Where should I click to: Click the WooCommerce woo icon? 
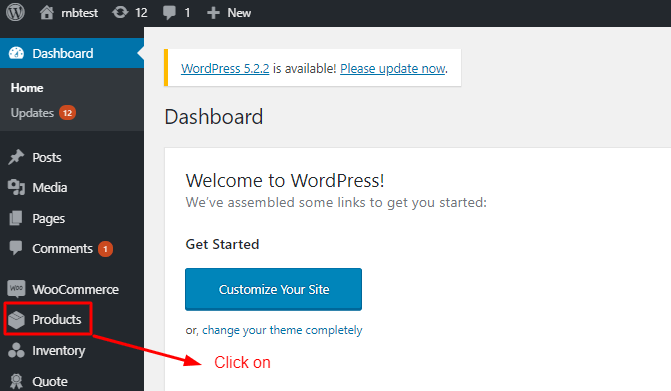(x=16, y=289)
